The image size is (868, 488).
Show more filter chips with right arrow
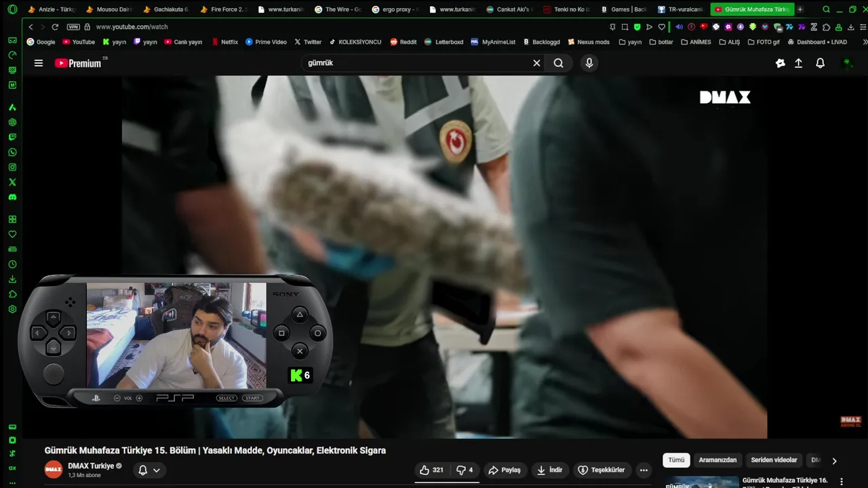[x=834, y=460]
